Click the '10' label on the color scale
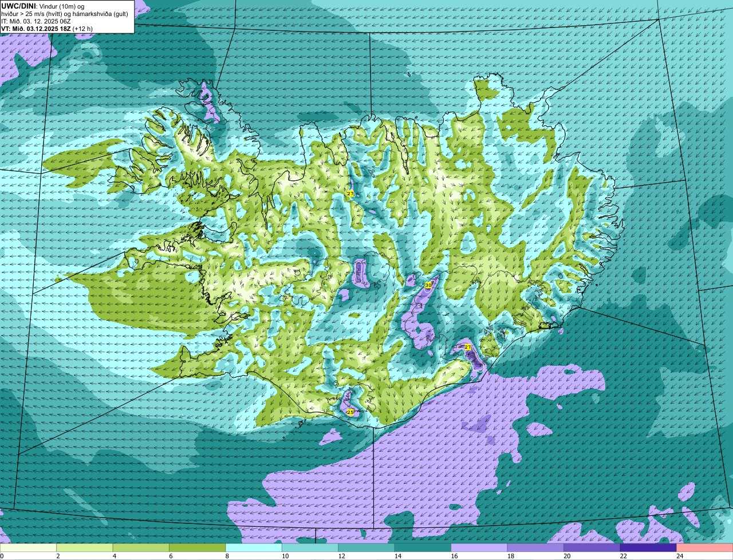 (x=285, y=556)
